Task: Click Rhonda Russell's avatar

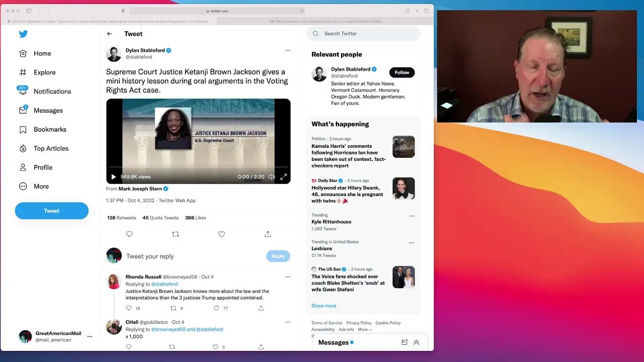Action: coord(114,281)
